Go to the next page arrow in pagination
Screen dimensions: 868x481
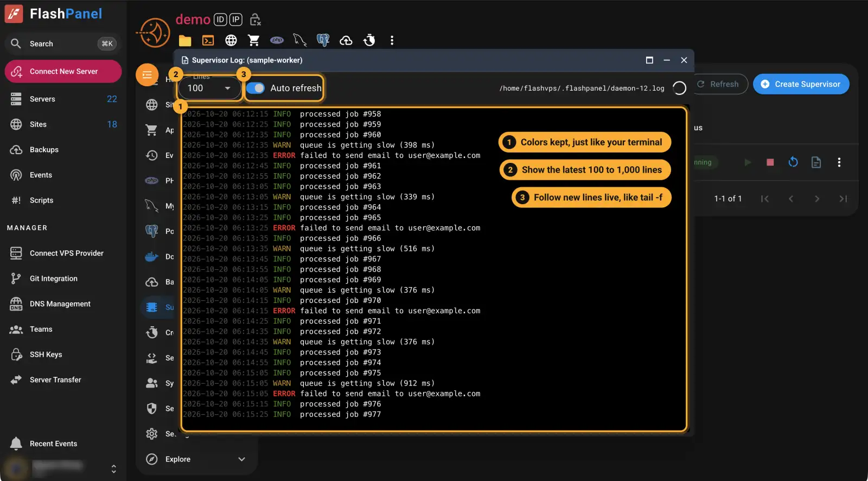pos(817,199)
